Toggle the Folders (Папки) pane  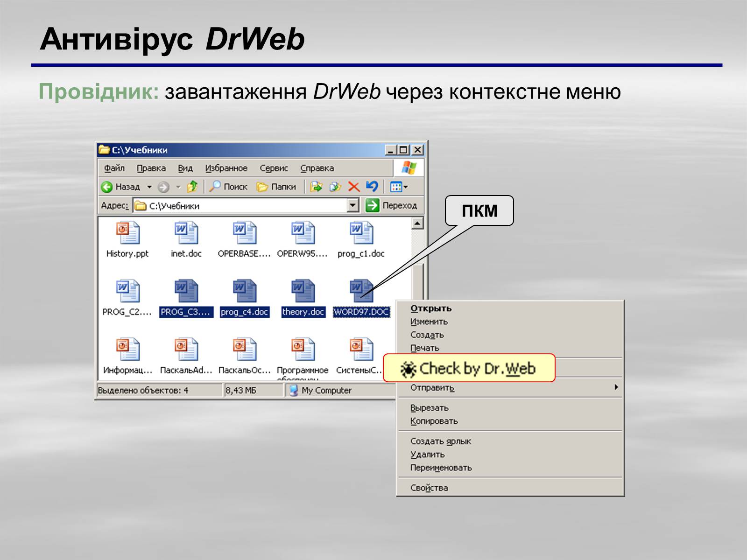click(x=276, y=187)
